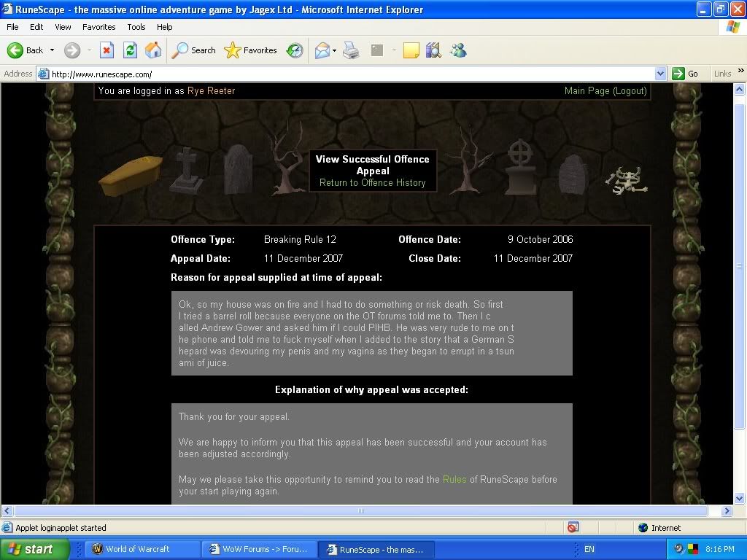747x560 pixels.
Task: Open the Search toolbar button
Action: tap(194, 50)
